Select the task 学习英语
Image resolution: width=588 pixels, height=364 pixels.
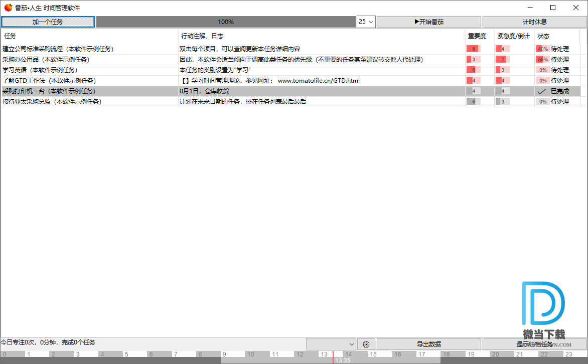[40, 70]
